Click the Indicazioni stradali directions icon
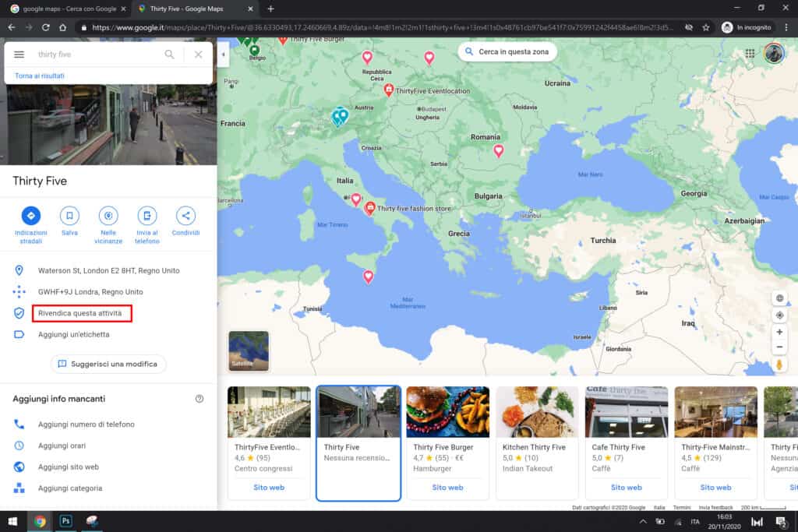This screenshot has width=798, height=532. click(x=31, y=216)
